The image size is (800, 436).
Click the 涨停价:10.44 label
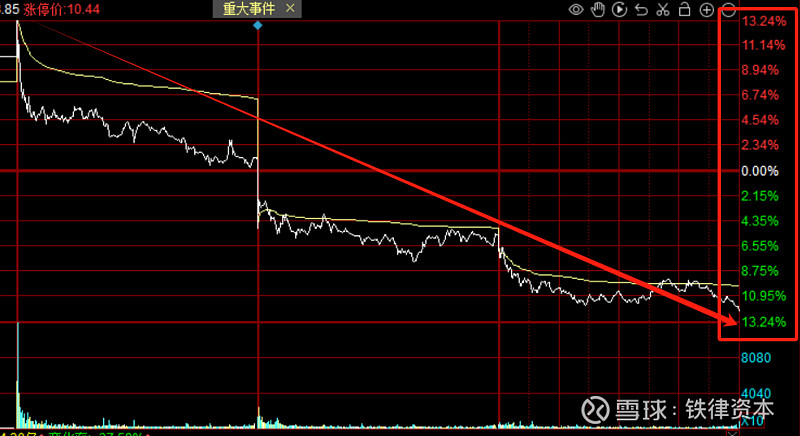62,9
